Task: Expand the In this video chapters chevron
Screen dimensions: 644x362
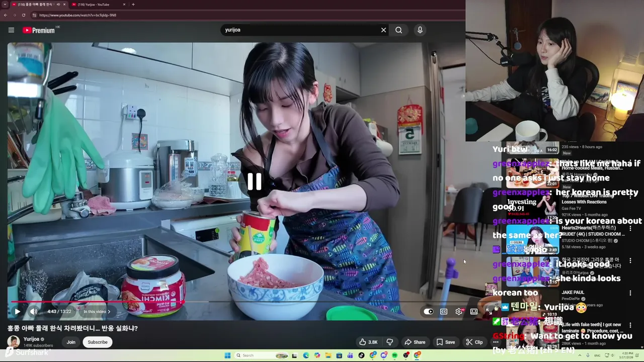Action: click(x=109, y=312)
